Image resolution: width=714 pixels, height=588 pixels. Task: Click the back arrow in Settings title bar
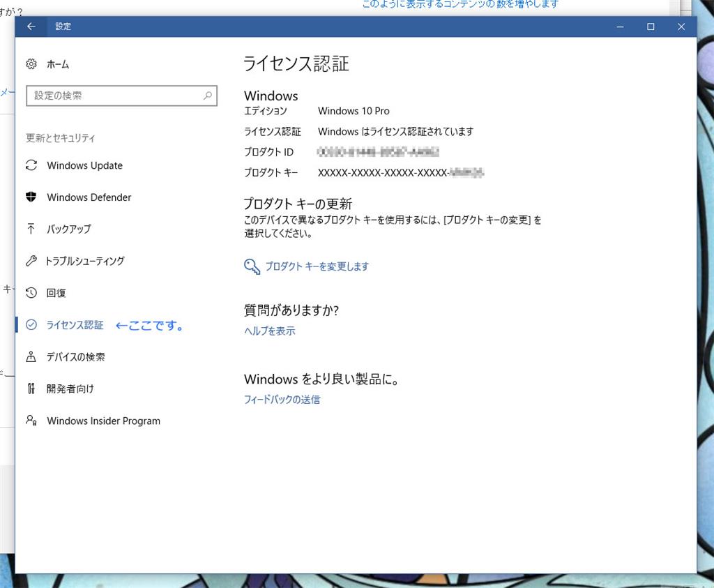click(x=31, y=27)
